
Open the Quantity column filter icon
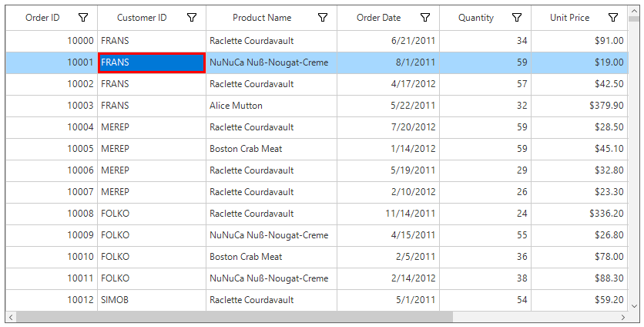click(517, 17)
